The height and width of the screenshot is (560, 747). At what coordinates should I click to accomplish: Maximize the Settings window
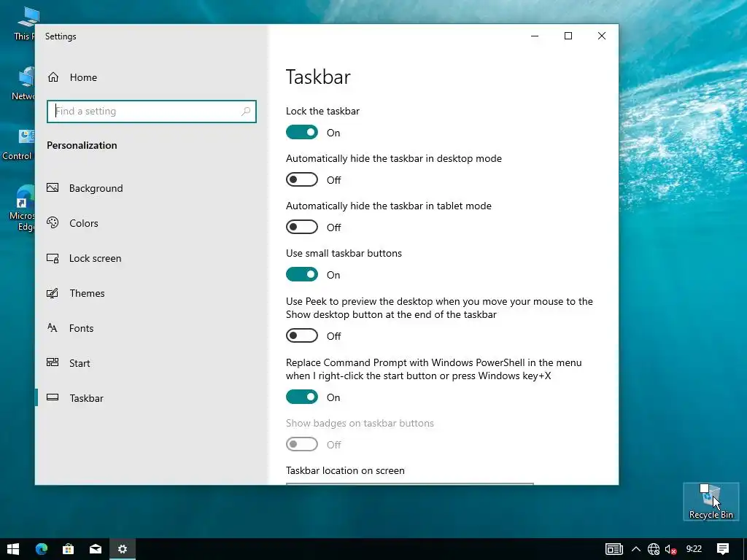(568, 36)
